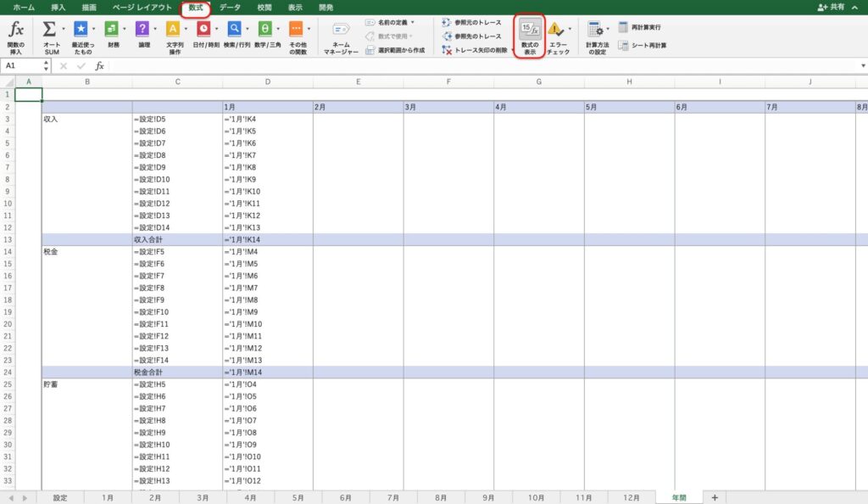The image size is (868, 504).
Task: Click the 関数の挿入 (Insert Function) icon
Action: 15,30
